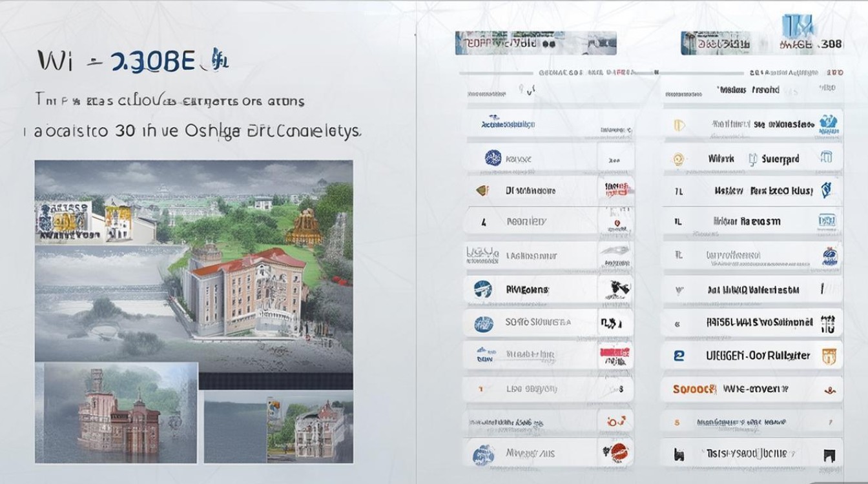Click the blue logo in the top-right corner
The width and height of the screenshot is (868, 484).
[x=795, y=26]
